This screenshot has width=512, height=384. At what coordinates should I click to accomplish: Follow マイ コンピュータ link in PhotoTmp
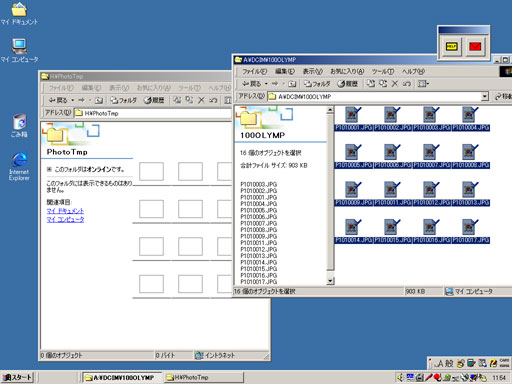pos(65,220)
